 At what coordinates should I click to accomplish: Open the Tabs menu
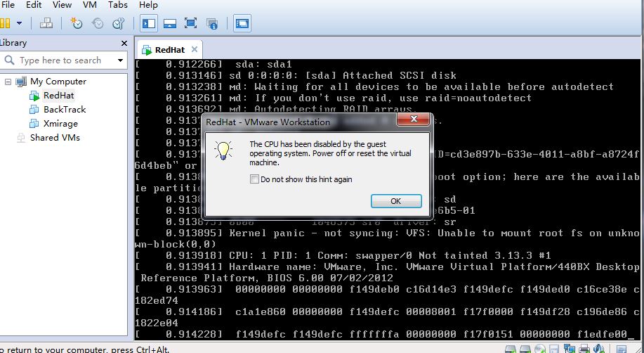[118, 5]
